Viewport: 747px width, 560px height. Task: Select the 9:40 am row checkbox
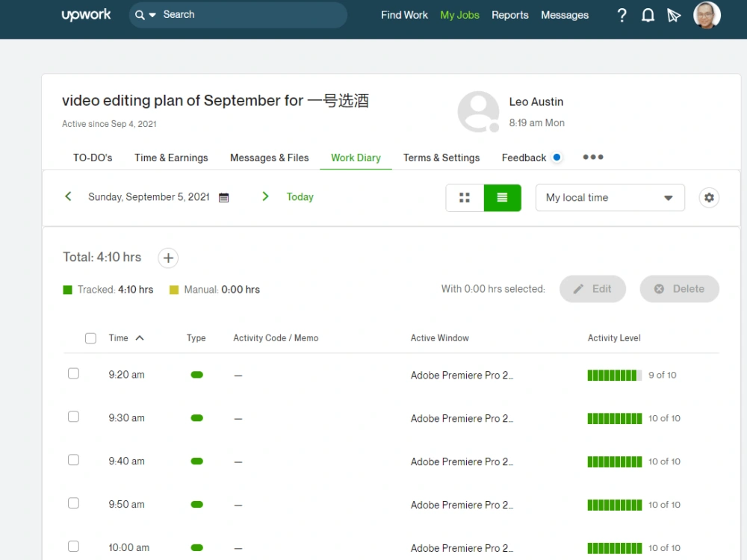click(73, 460)
